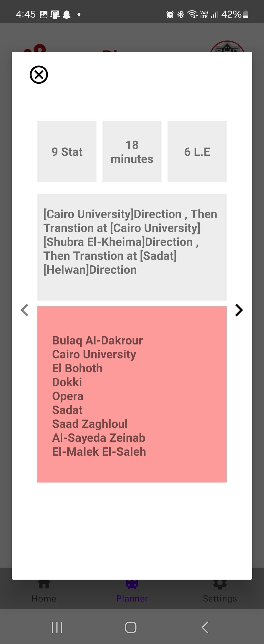Show the next route using the right chevron
The image size is (264, 644).
(x=239, y=310)
